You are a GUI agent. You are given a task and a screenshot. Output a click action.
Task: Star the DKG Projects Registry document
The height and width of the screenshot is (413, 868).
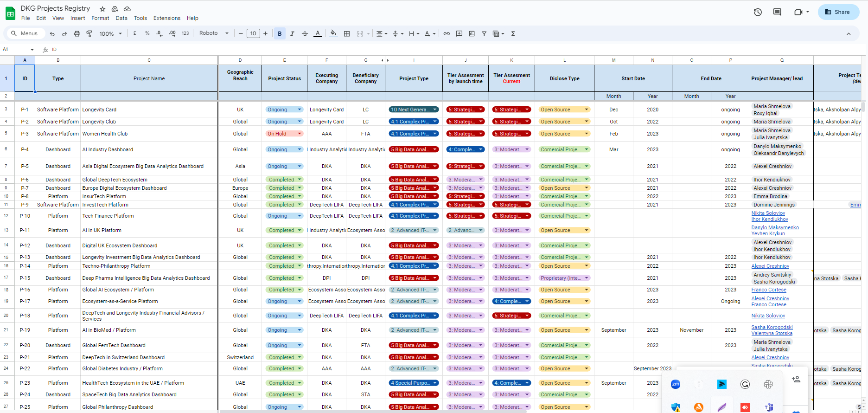click(x=102, y=9)
